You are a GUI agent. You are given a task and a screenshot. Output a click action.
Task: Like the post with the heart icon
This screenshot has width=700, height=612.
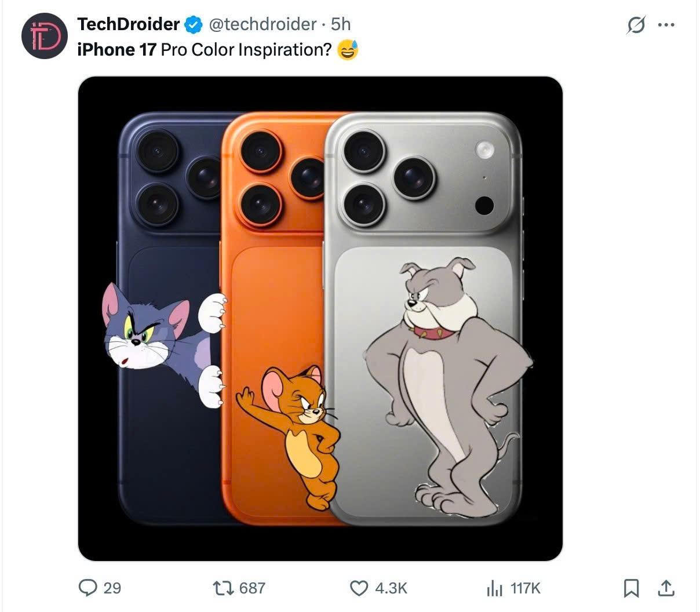tap(359, 588)
